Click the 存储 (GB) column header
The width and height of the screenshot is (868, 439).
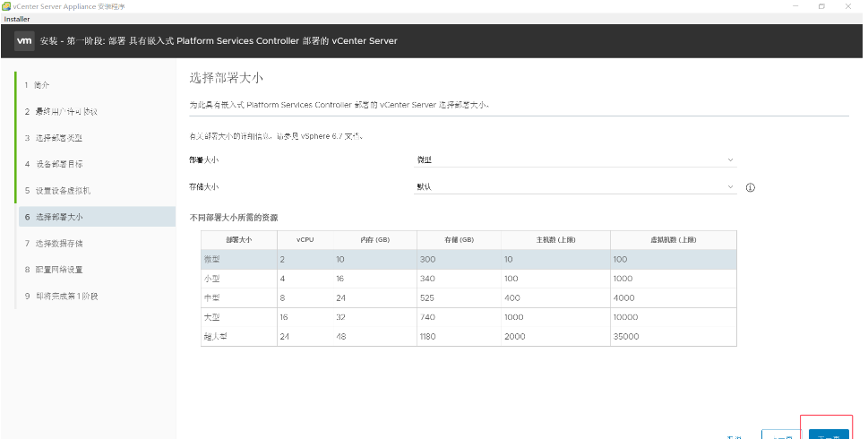[459, 240]
